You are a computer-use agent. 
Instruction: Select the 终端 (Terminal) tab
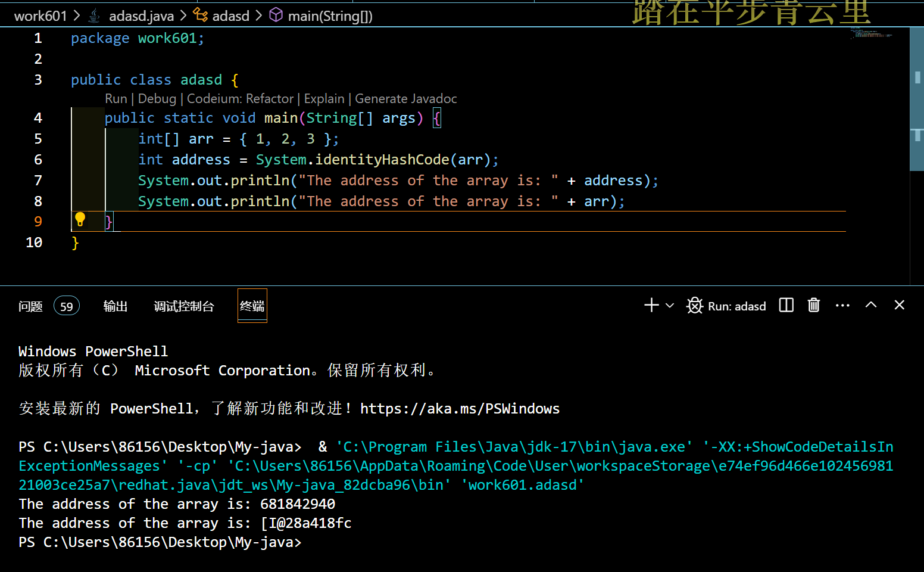[252, 306]
